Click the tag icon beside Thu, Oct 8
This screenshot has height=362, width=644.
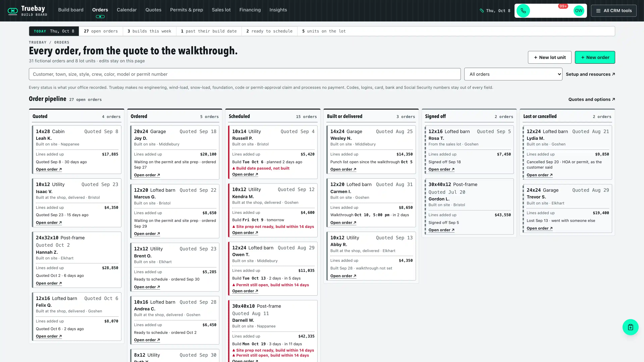(x=482, y=11)
